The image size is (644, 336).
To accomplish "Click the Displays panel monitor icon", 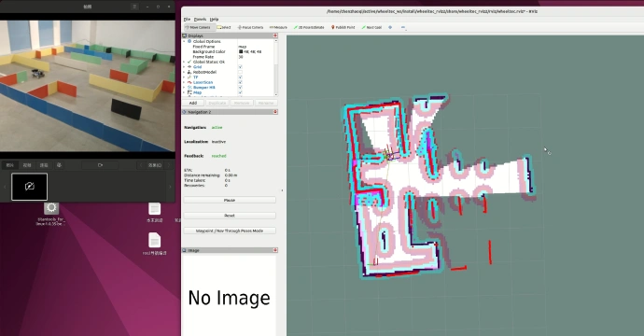I will point(185,35).
